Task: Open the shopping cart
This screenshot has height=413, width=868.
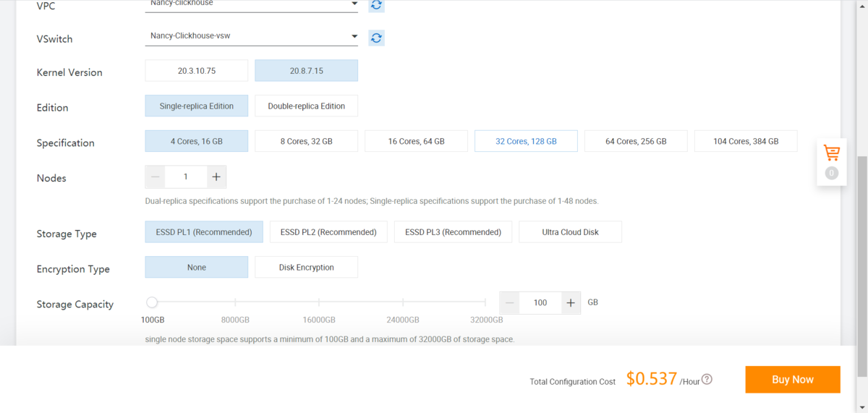Action: click(832, 153)
